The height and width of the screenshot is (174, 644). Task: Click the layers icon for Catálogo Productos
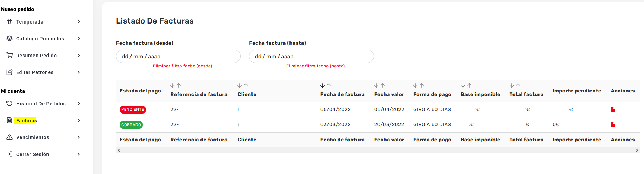[9, 38]
